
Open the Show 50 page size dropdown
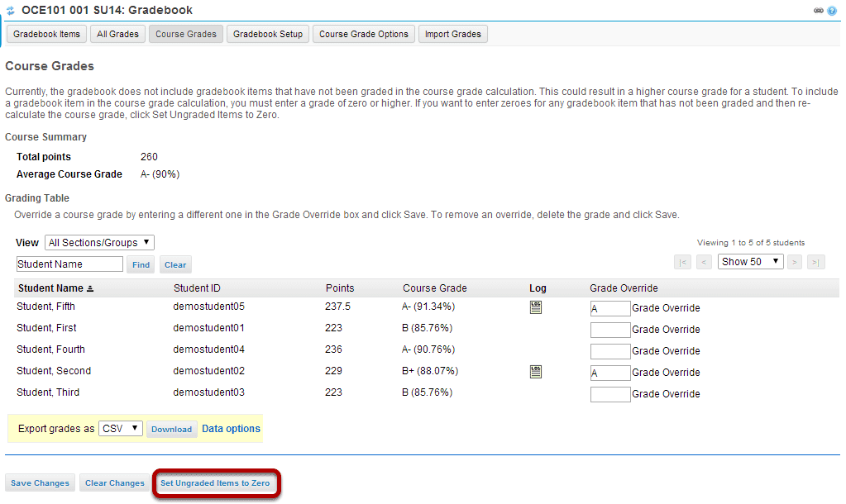(x=750, y=262)
